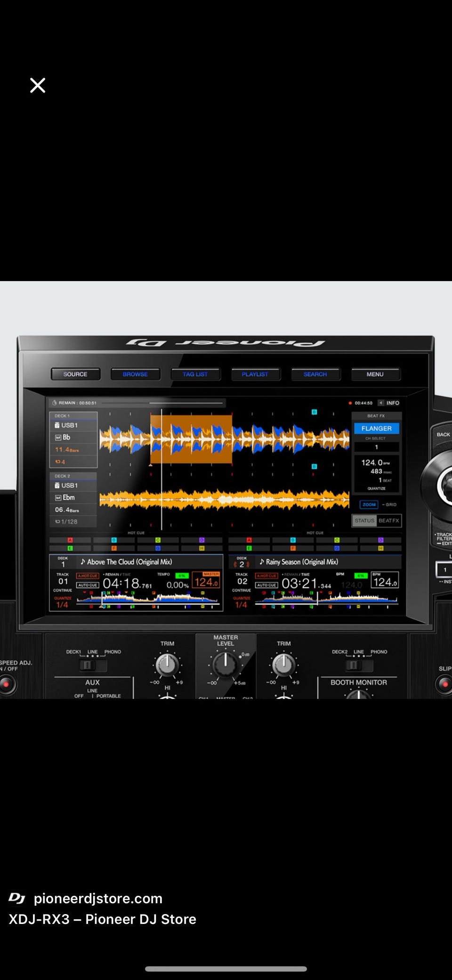Tap the INFO button on the display

tap(389, 403)
